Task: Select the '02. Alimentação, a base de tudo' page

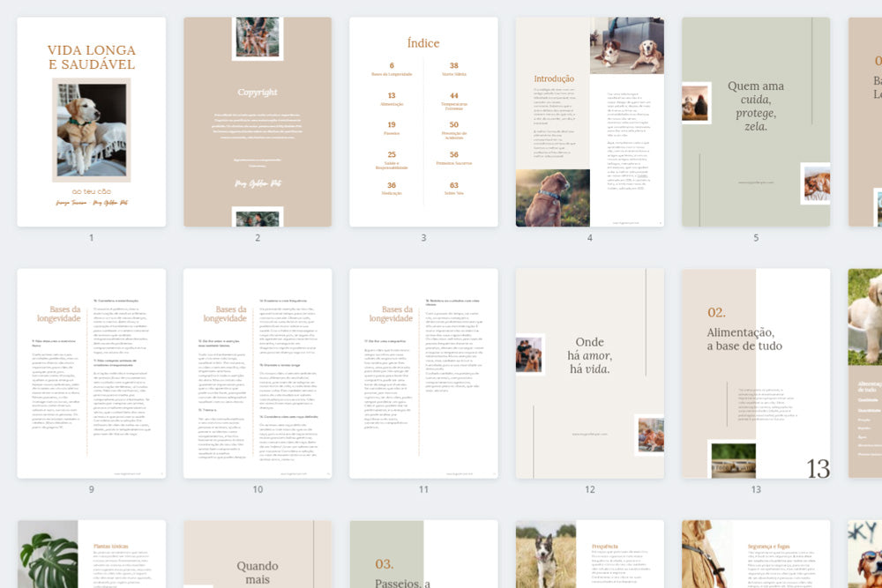Action: [755, 373]
